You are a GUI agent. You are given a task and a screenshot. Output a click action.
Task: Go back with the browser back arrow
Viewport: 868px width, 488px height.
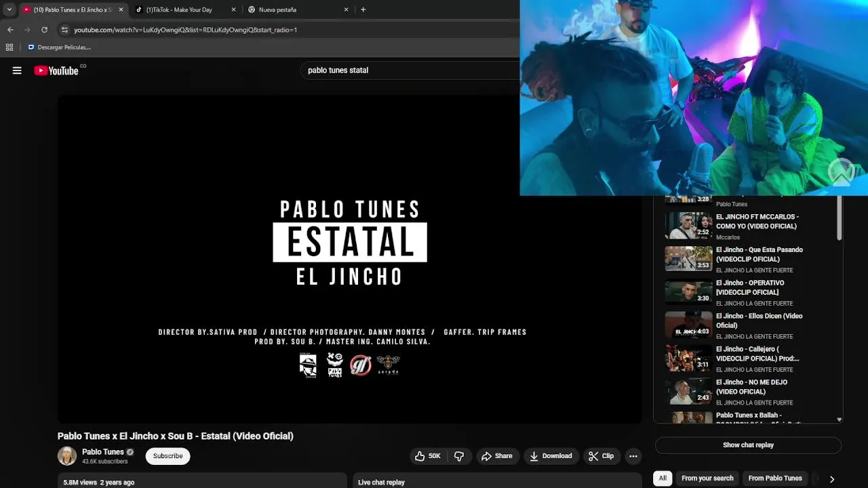[x=10, y=30]
